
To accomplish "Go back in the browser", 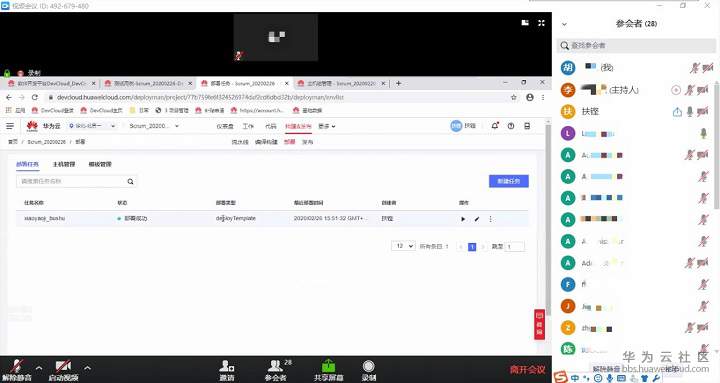I will (9, 97).
